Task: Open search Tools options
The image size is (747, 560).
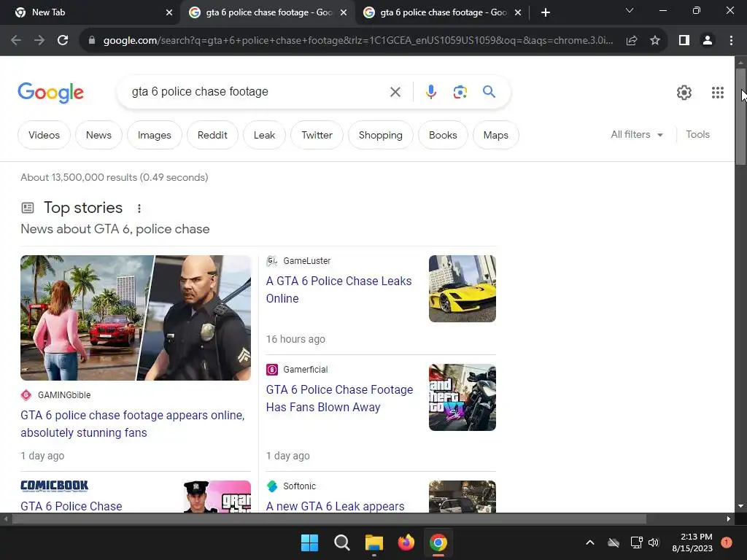Action: (x=697, y=135)
